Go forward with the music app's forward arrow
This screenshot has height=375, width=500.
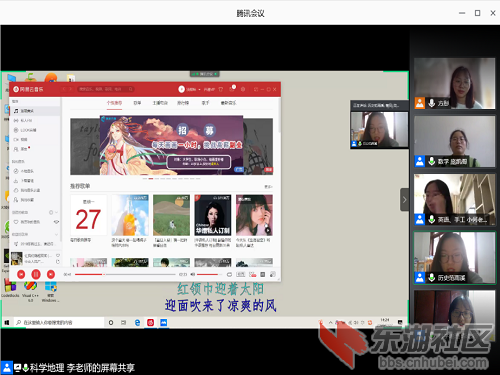click(71, 89)
